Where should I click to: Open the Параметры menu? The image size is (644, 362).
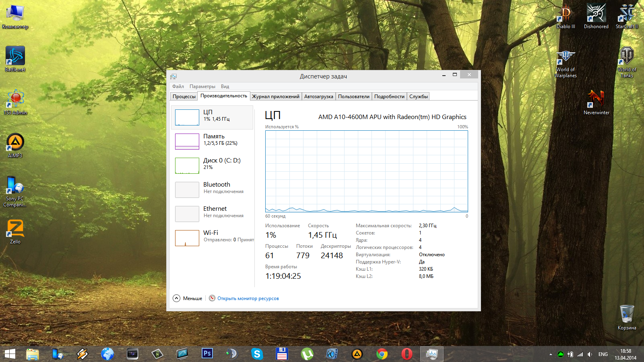[x=202, y=86]
